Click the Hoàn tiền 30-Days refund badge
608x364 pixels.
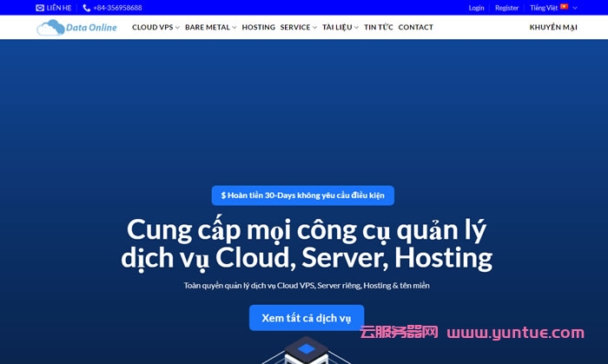point(302,195)
